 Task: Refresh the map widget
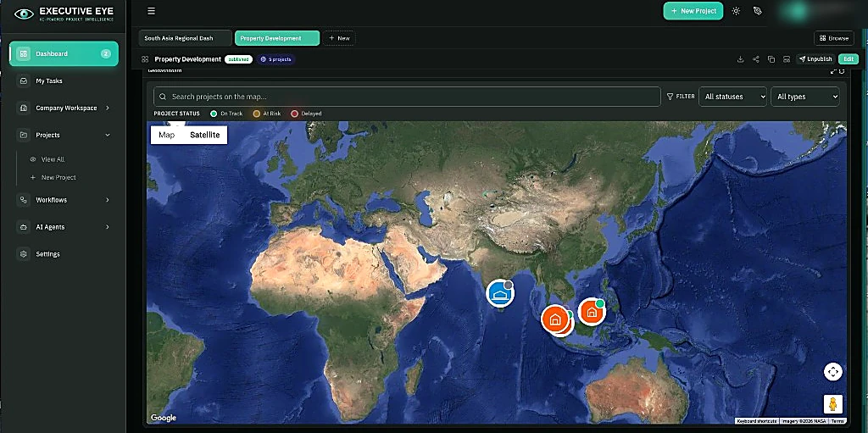click(x=842, y=71)
